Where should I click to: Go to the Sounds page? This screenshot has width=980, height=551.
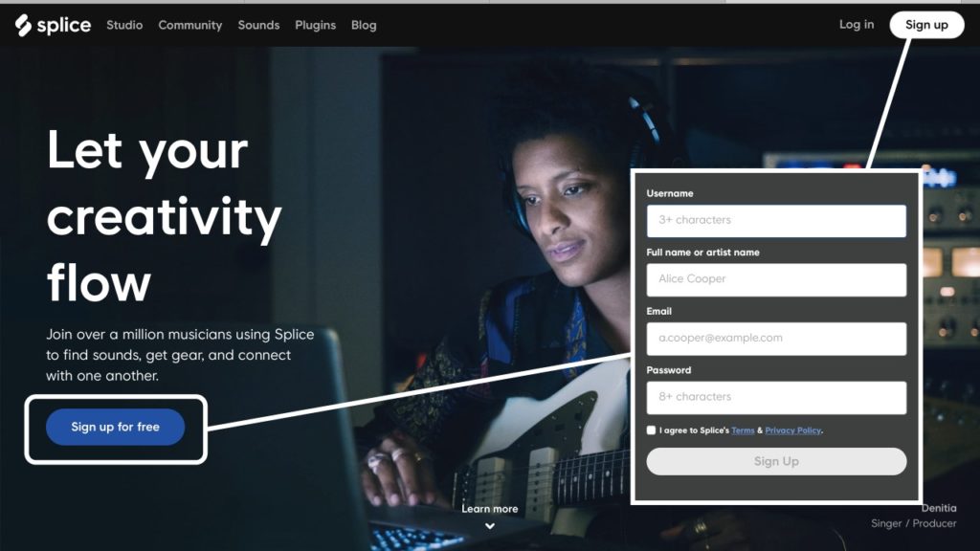point(258,25)
